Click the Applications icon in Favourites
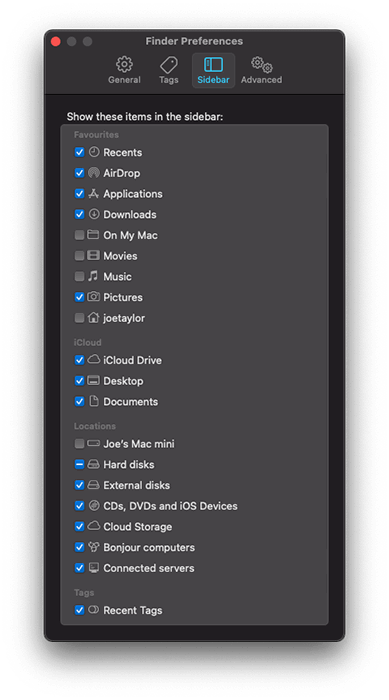Viewport: 389px width, 700px height. pyautogui.click(x=93, y=193)
